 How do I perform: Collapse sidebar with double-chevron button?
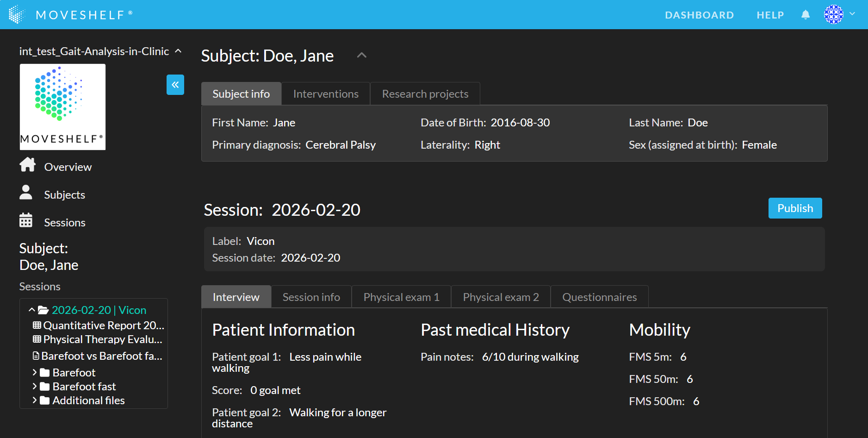[x=175, y=85]
